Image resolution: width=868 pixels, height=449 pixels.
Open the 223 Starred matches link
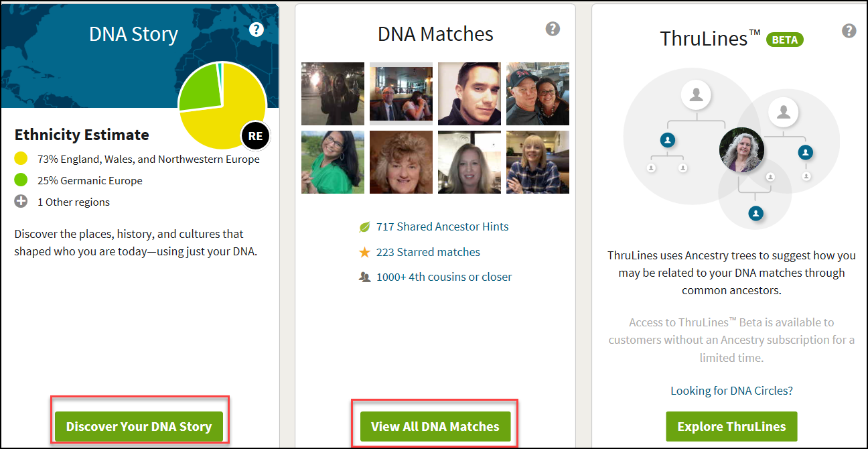pos(428,253)
